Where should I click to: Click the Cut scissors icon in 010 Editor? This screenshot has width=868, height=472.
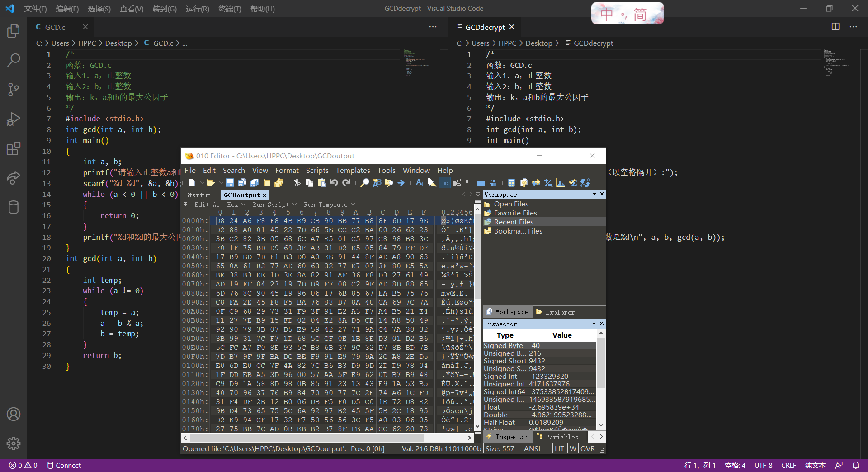297,183
